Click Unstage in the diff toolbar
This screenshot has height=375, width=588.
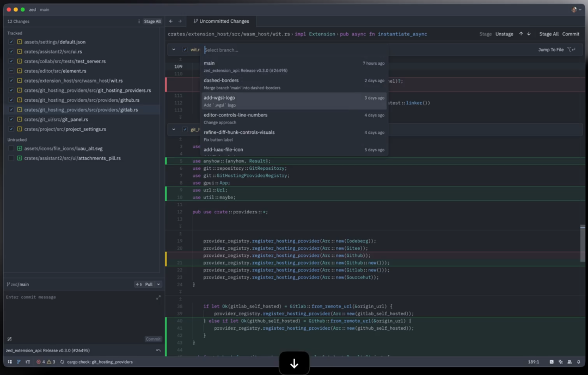[x=504, y=34]
